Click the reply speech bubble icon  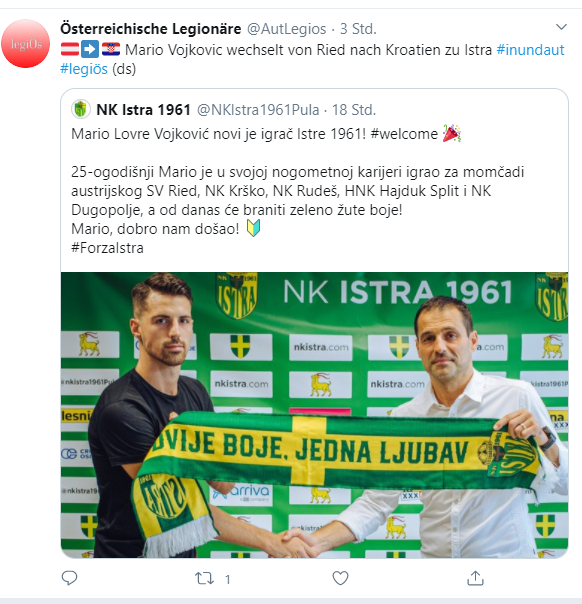(69, 578)
